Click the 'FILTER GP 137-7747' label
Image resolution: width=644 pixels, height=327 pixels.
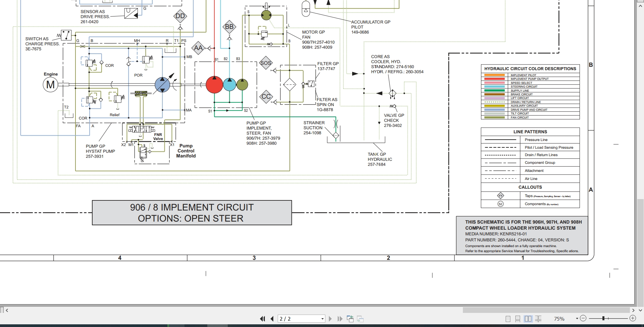pos(328,66)
